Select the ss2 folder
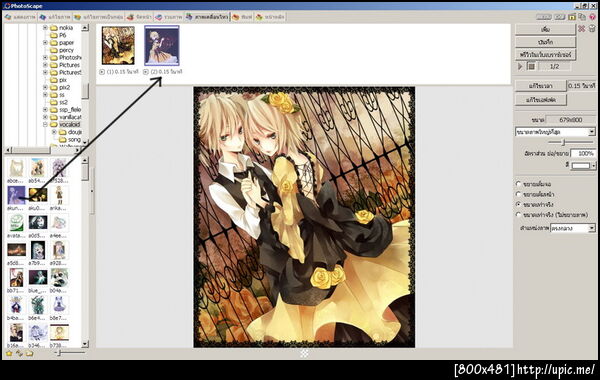600x380 pixels. [63, 102]
